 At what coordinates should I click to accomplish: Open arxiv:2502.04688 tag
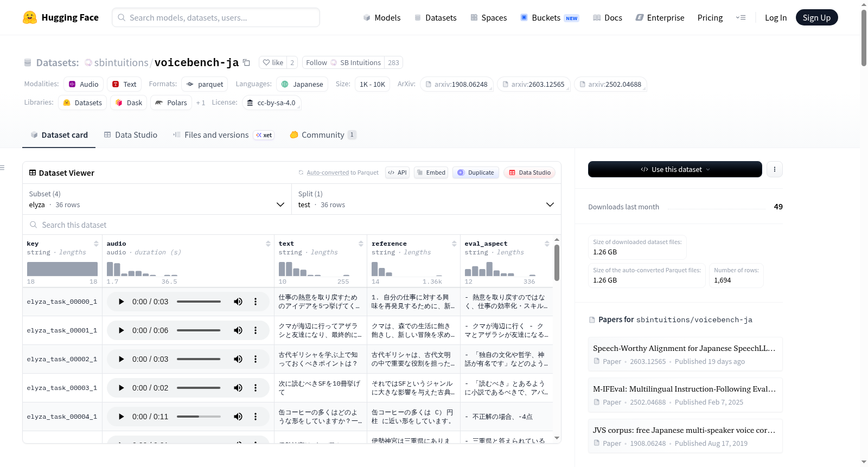pos(610,84)
